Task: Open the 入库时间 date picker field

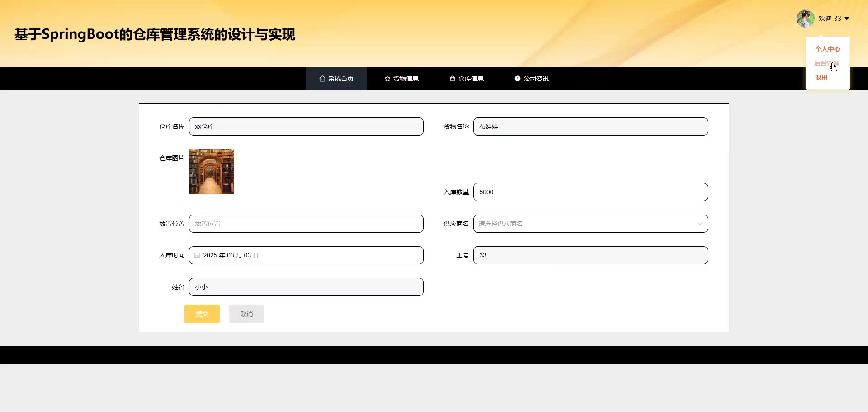Action: pos(306,255)
